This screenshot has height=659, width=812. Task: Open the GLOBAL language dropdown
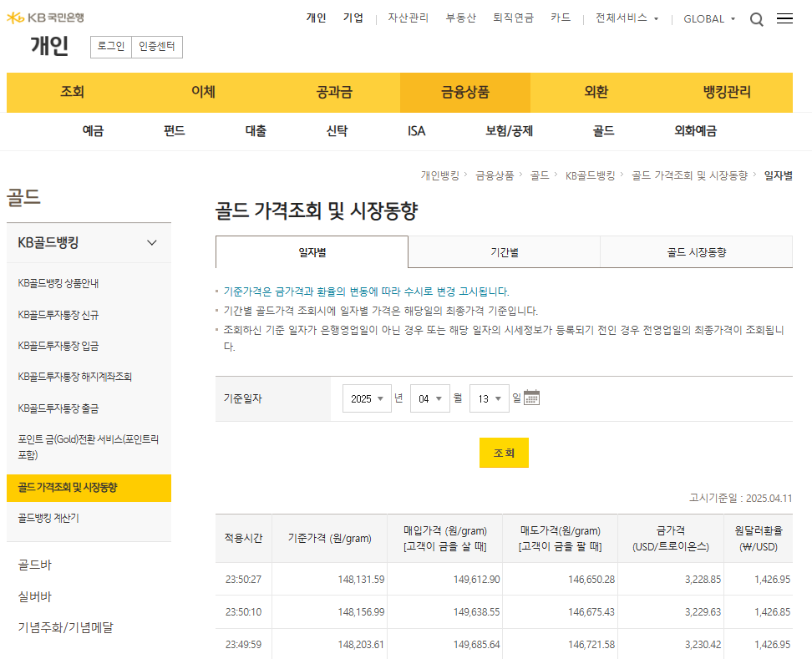[709, 18]
